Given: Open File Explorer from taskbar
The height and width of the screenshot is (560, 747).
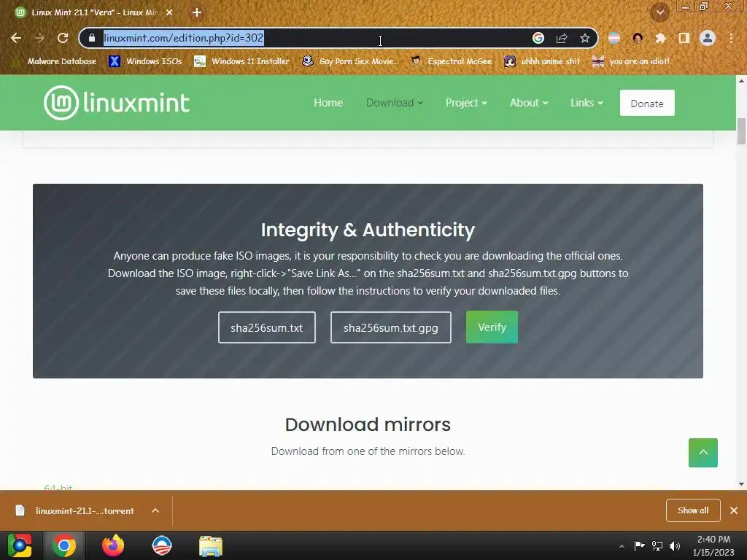Looking at the screenshot, I should (x=211, y=546).
